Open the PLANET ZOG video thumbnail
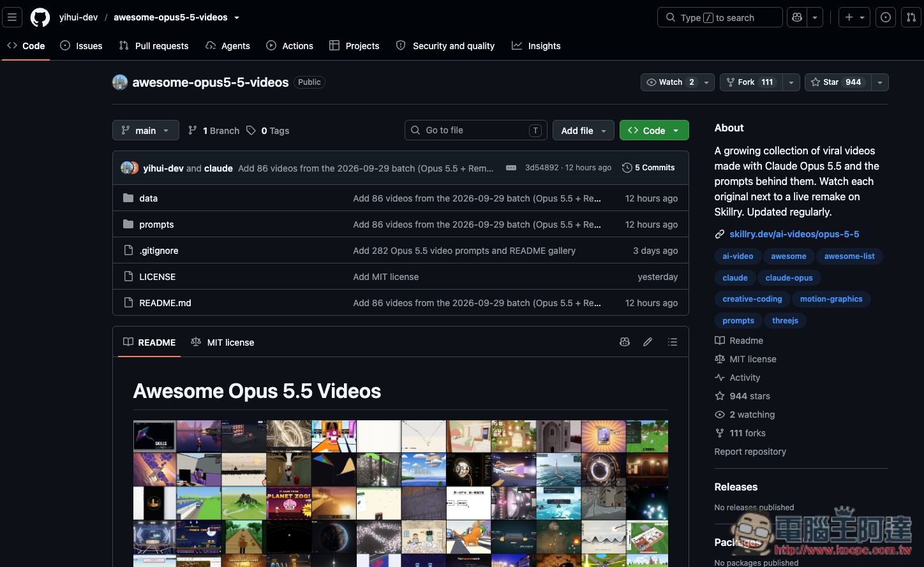Viewport: 924px width, 567px height. tap(289, 503)
